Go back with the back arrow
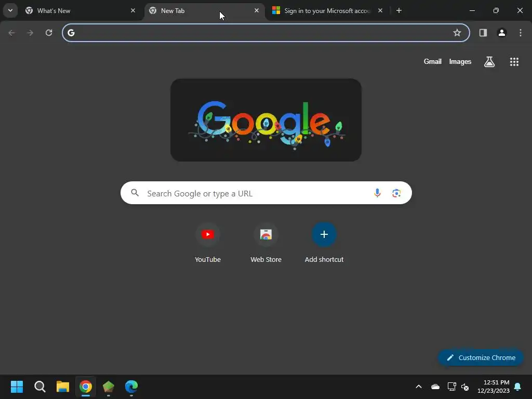Image resolution: width=532 pixels, height=399 pixels. (x=11, y=33)
